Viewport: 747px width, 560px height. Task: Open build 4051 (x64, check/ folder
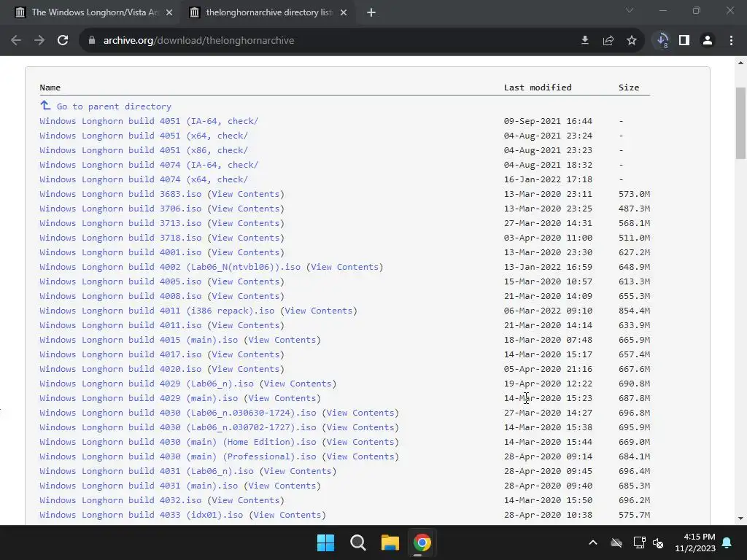point(144,136)
